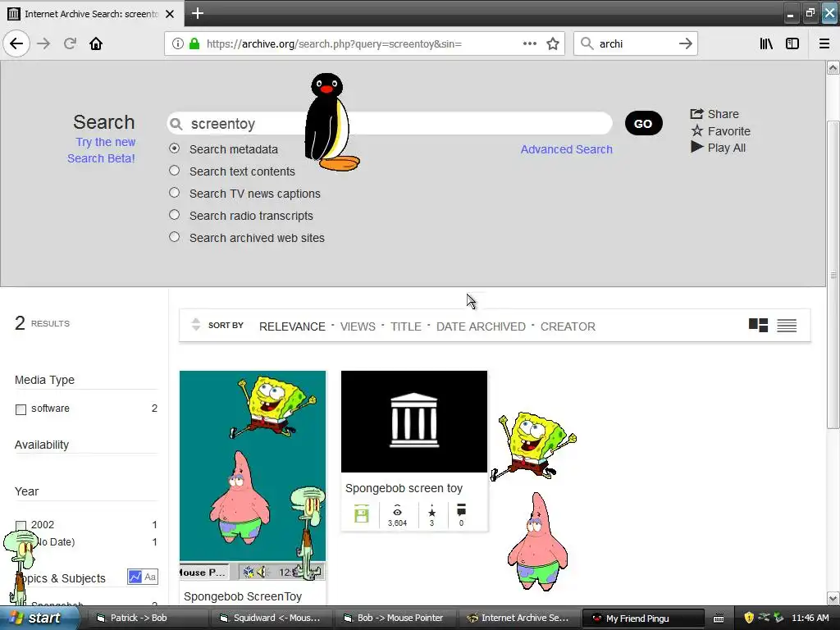Screen dimensions: 840x630
Task: Select Search text contents radio option
Action: pos(174,171)
